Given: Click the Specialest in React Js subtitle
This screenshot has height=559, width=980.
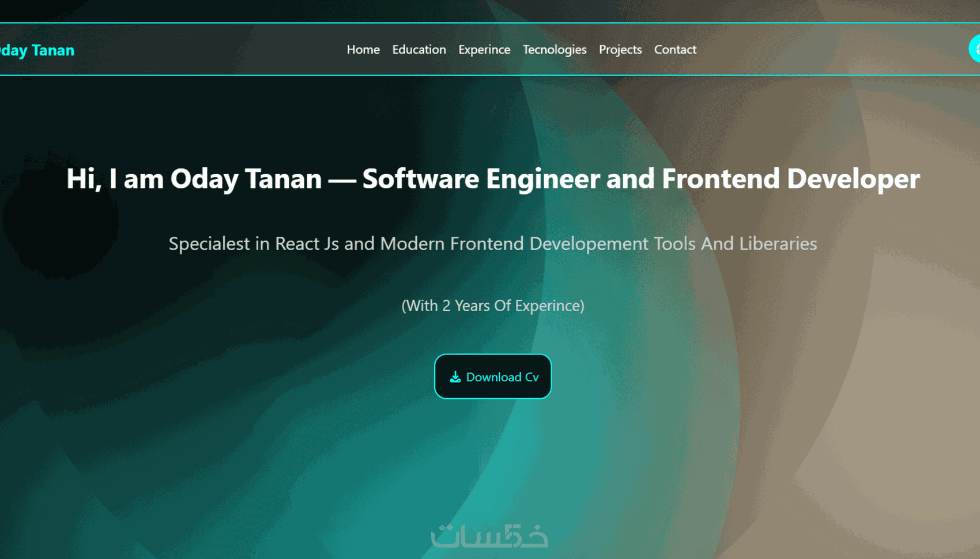Looking at the screenshot, I should (493, 244).
